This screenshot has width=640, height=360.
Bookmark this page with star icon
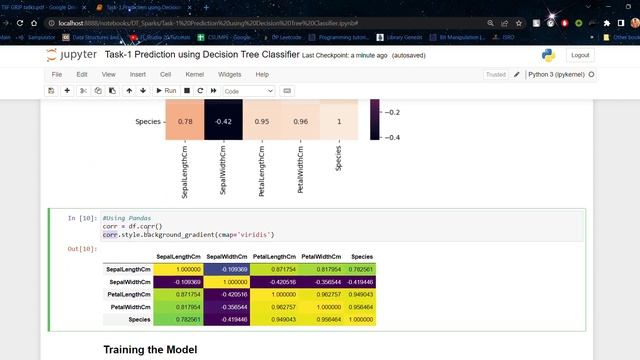519,23
